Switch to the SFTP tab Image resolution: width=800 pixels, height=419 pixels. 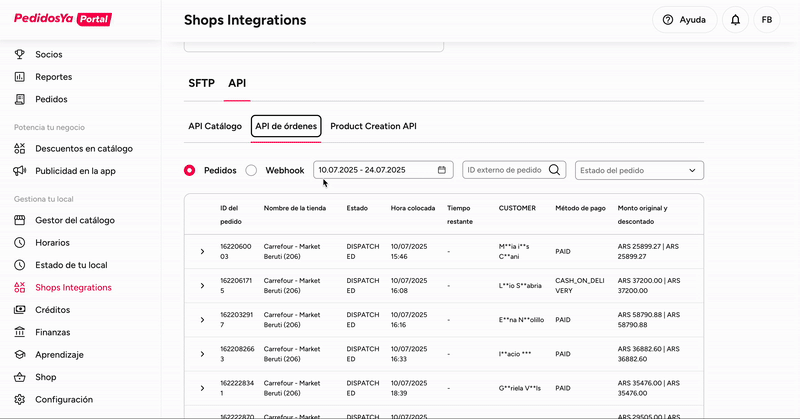coord(201,83)
